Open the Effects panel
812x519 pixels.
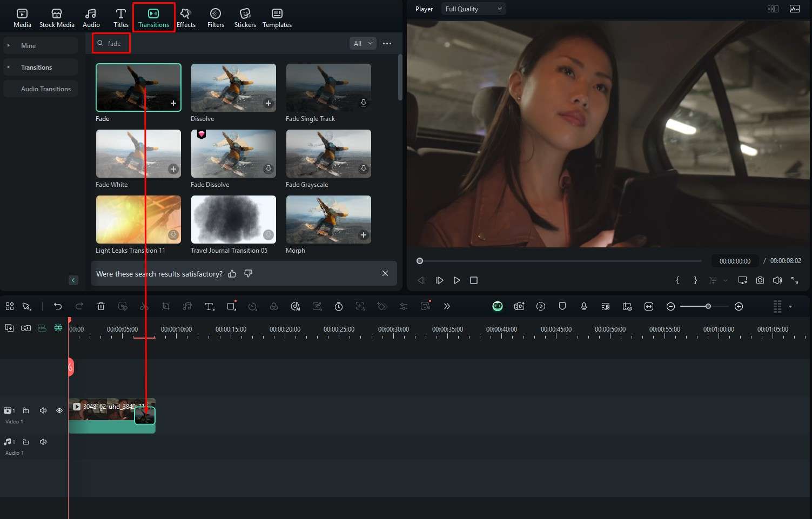(186, 17)
